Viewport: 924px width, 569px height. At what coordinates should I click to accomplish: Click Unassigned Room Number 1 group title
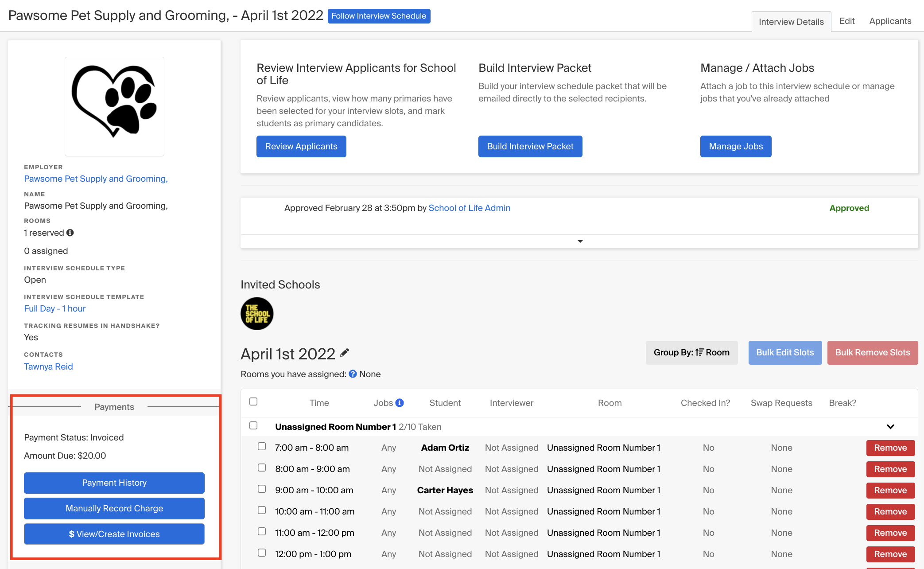335,427
